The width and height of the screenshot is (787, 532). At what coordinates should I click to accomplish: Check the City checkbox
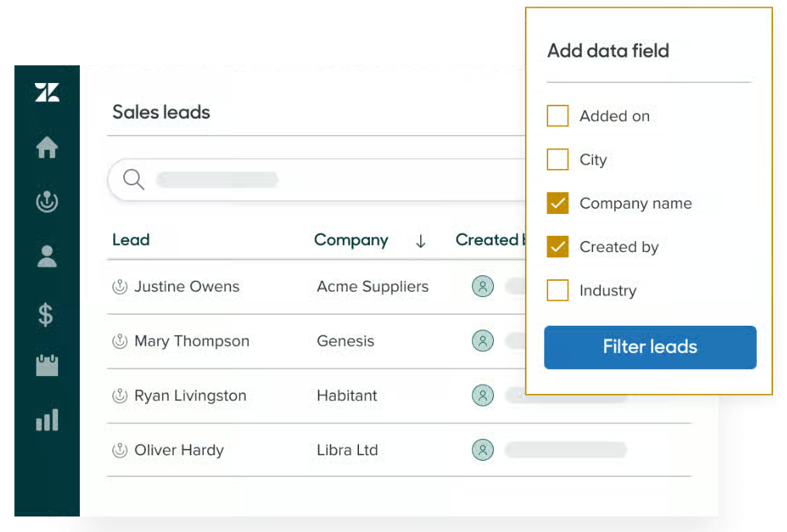click(x=557, y=160)
